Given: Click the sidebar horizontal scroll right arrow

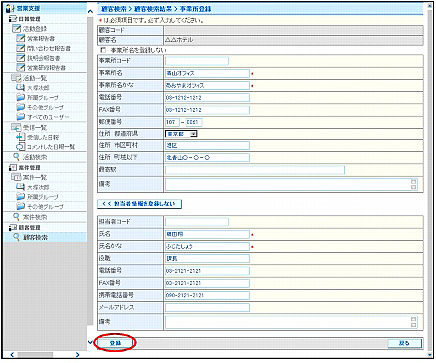Looking at the screenshot, I should (77, 354).
